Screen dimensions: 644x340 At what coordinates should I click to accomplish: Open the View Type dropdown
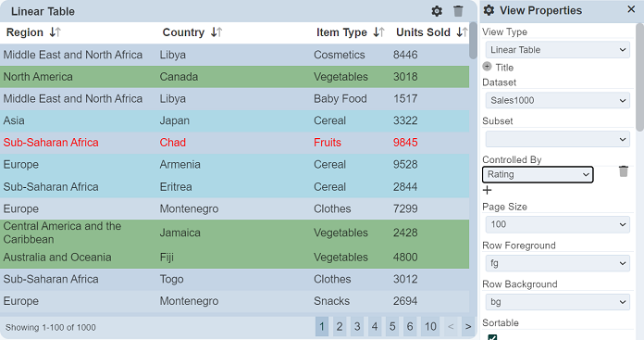click(557, 50)
